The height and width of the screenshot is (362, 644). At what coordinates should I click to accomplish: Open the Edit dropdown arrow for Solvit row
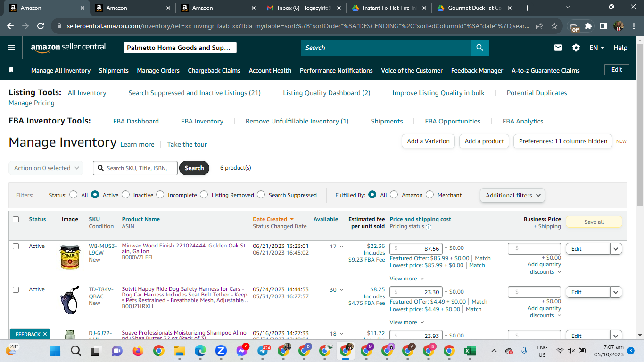click(x=616, y=292)
